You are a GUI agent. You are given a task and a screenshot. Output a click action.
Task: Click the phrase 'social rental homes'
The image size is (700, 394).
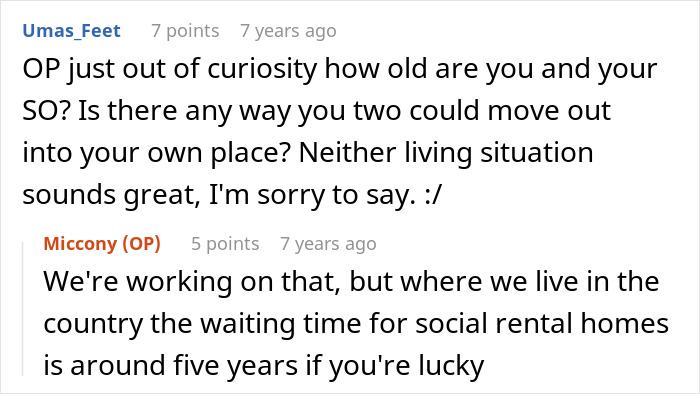(542, 323)
